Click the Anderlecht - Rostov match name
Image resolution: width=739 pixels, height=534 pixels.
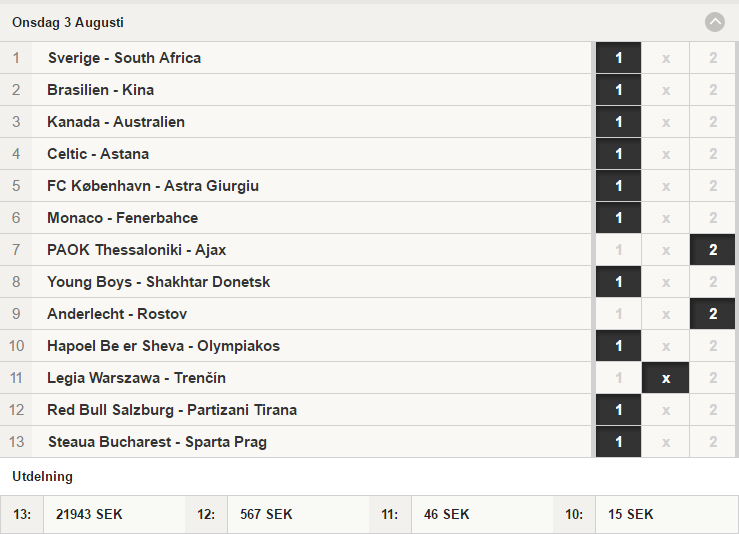point(117,314)
